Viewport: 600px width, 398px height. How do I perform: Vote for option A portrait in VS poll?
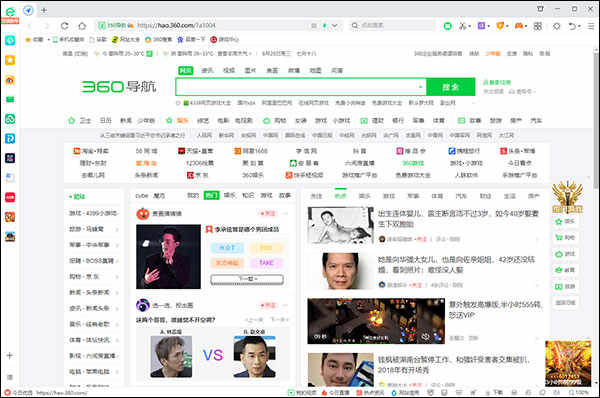tap(171, 356)
